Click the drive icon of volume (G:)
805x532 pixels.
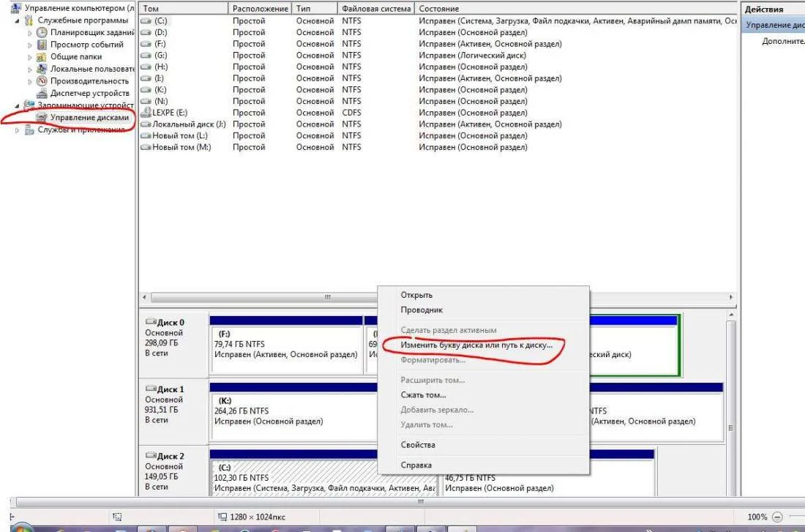click(x=146, y=56)
